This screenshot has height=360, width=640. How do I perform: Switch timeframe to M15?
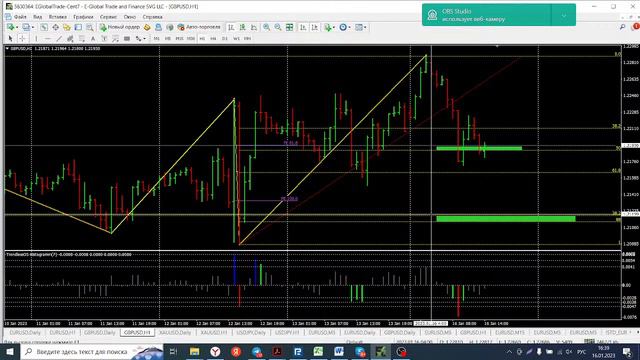pyautogui.click(x=179, y=38)
